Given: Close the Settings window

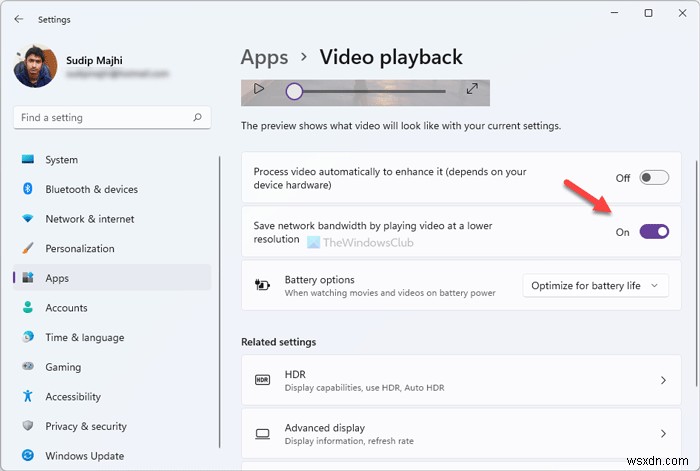Looking at the screenshot, I should coord(682,13).
